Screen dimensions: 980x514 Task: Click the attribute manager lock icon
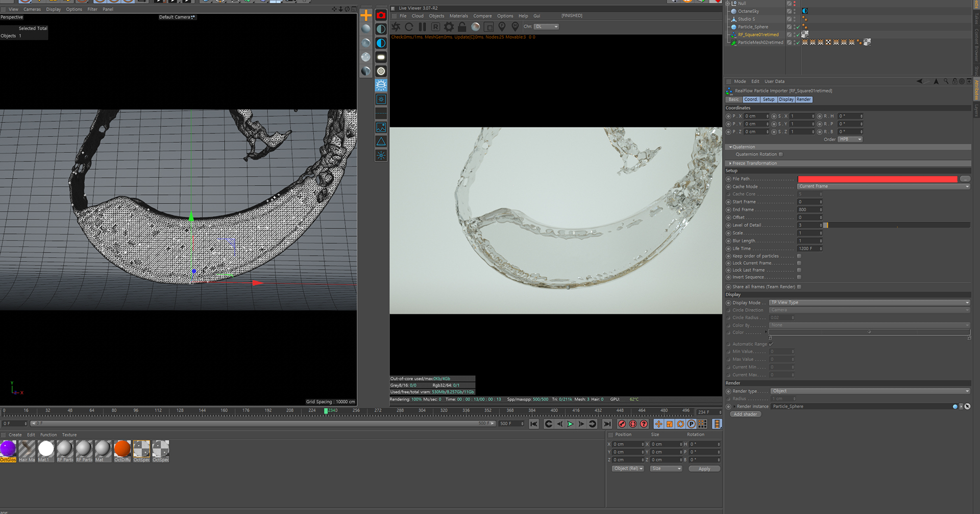tap(954, 81)
